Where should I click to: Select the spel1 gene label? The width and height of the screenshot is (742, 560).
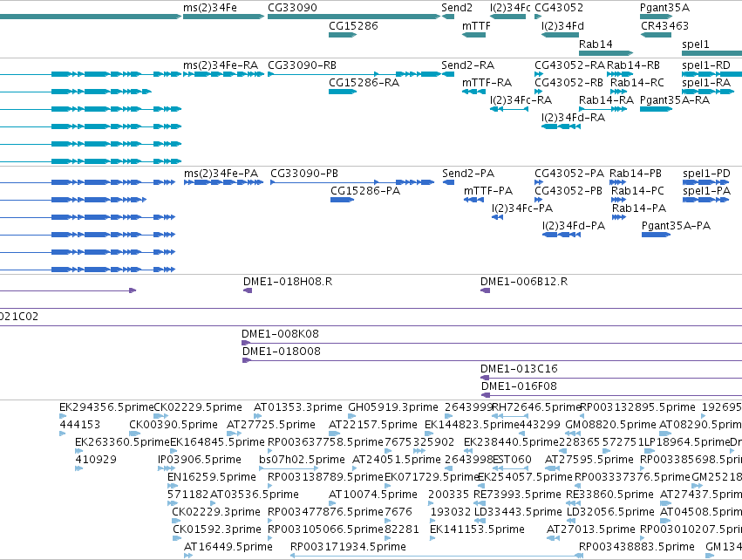tap(696, 44)
